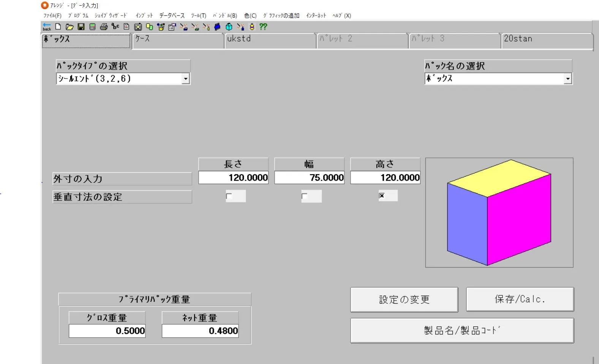Click the cyan box toolbar icon

[x=229, y=27]
